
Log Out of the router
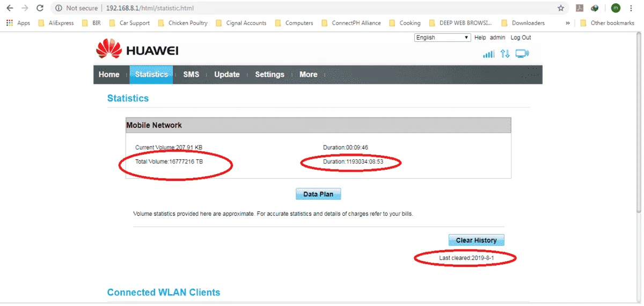pyautogui.click(x=521, y=38)
